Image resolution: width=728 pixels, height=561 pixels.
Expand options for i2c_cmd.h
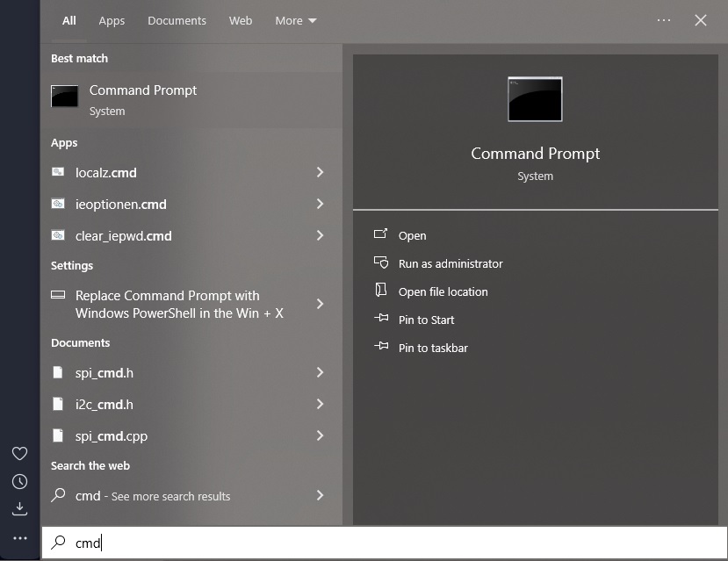click(x=320, y=404)
